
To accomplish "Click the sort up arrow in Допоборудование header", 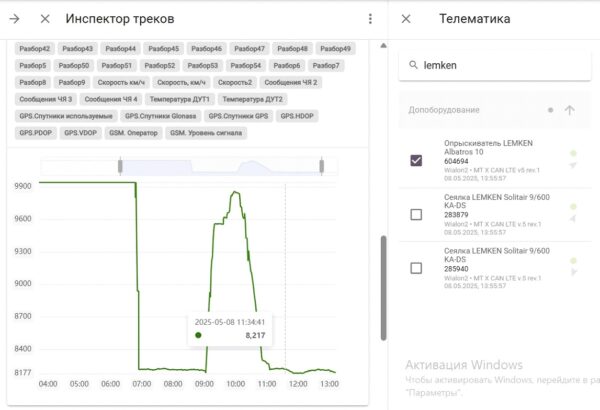I will (570, 110).
